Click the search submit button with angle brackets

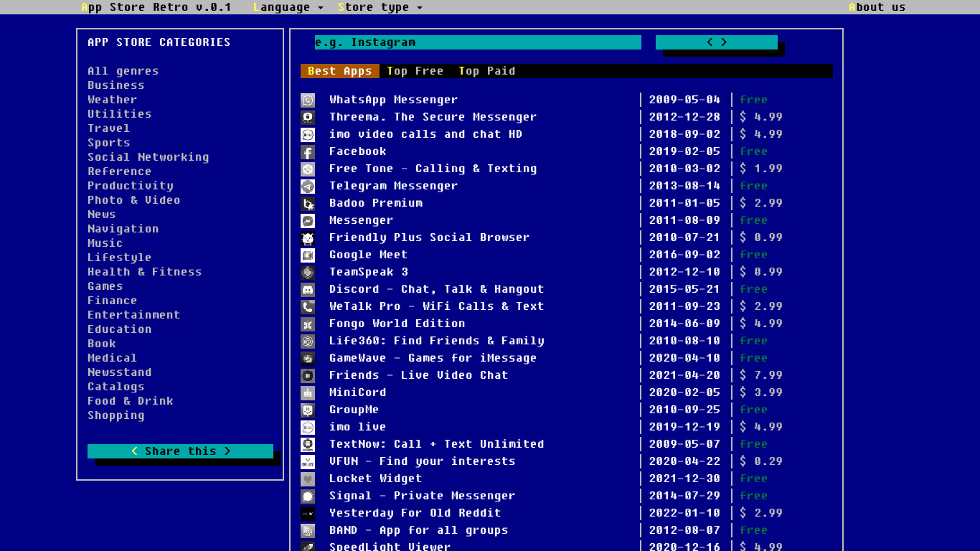click(x=717, y=42)
